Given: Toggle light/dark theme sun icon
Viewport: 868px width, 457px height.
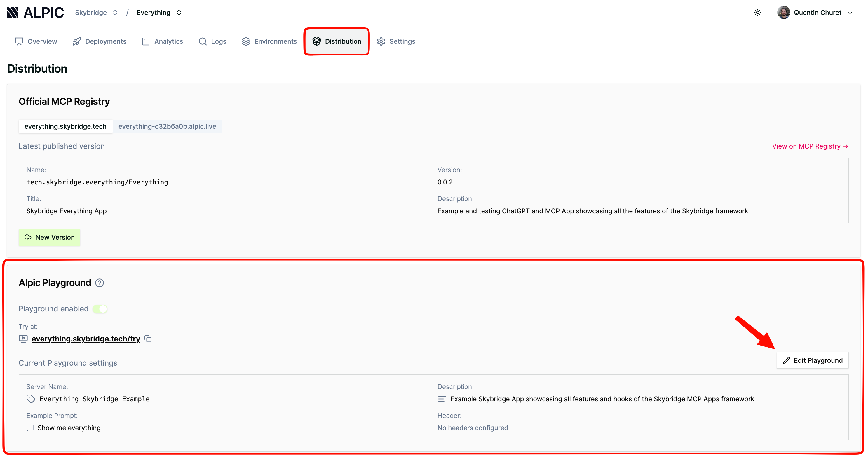Looking at the screenshot, I should (x=757, y=13).
